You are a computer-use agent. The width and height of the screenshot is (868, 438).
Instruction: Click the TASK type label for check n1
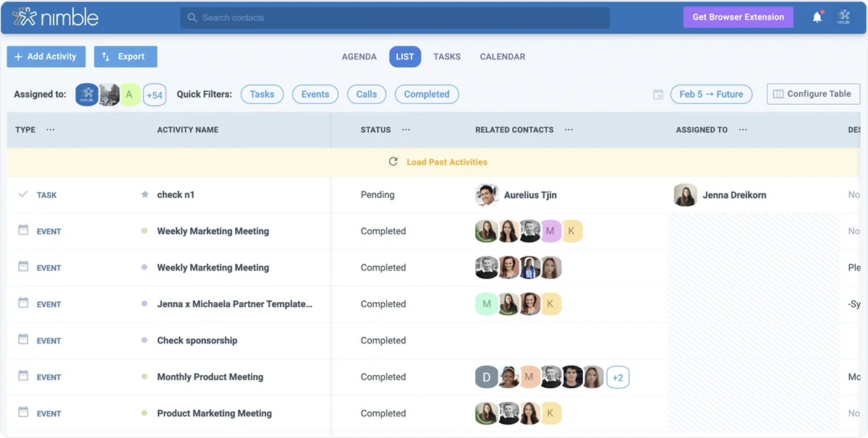[47, 195]
